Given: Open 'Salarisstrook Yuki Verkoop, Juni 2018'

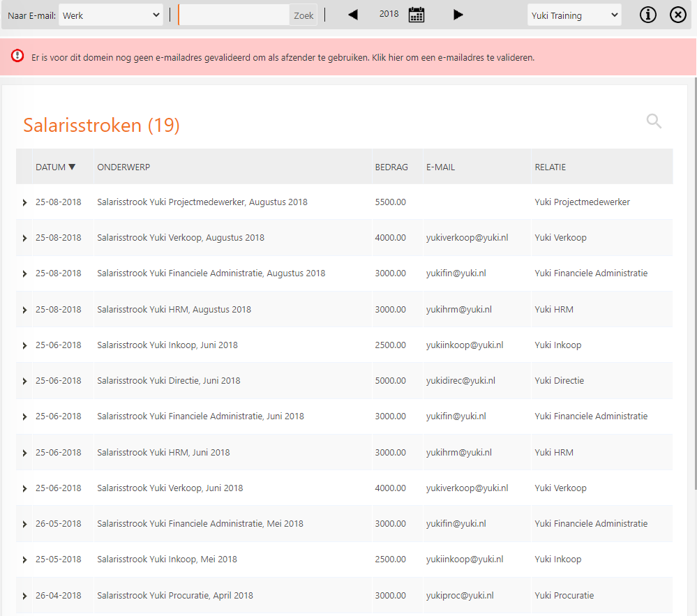Looking at the screenshot, I should click(170, 488).
